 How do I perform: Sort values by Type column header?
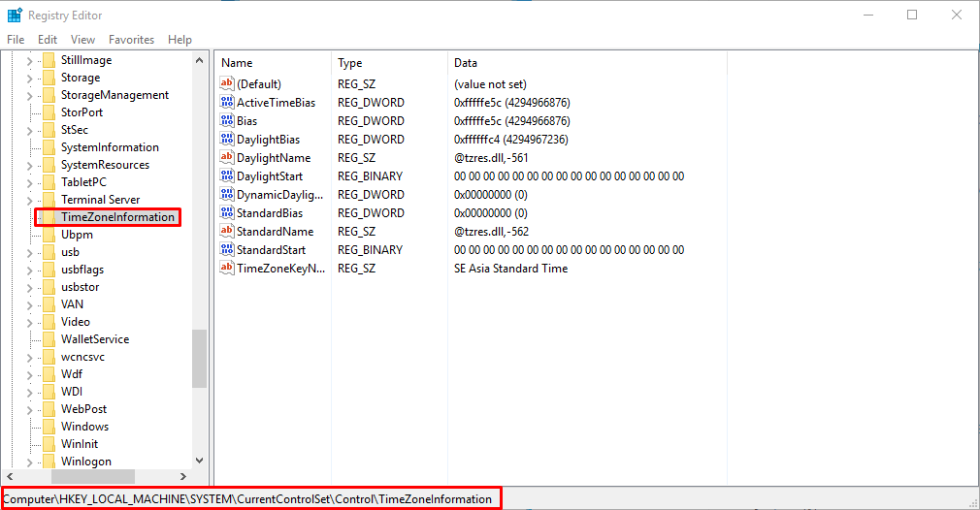pyautogui.click(x=389, y=63)
